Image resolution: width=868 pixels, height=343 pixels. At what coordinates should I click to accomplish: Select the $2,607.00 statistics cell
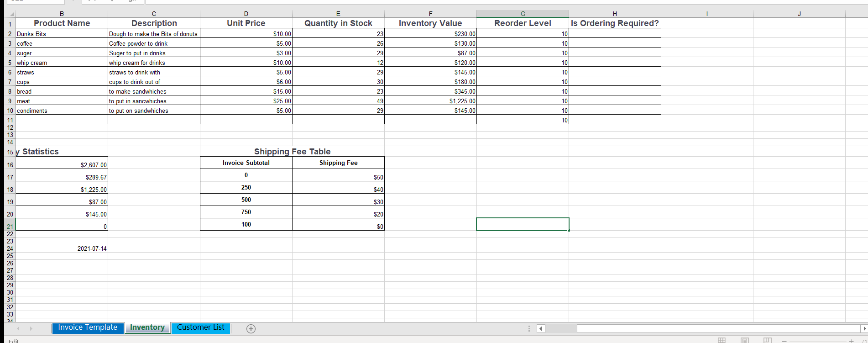[62, 163]
